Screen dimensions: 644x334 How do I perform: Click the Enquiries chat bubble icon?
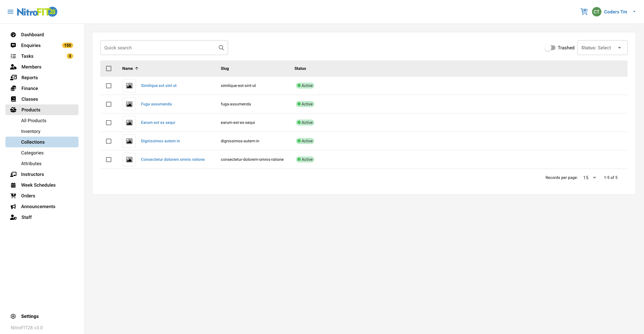(x=13, y=45)
